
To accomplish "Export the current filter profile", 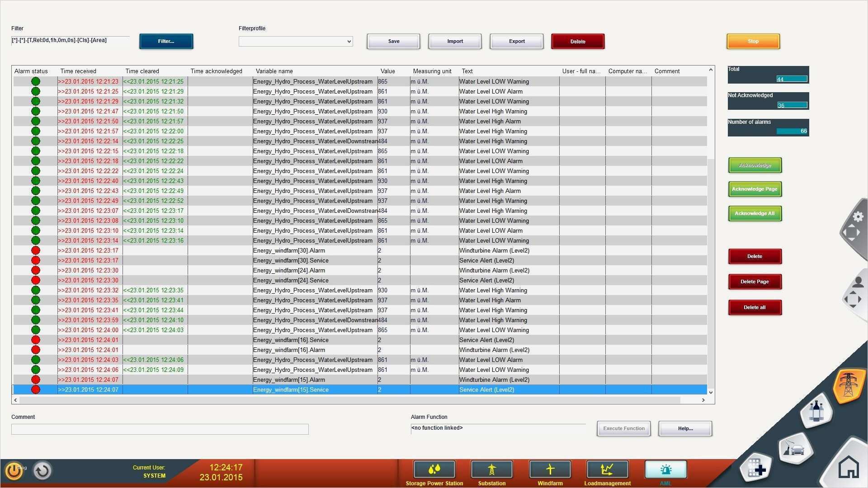I will click(x=516, y=41).
